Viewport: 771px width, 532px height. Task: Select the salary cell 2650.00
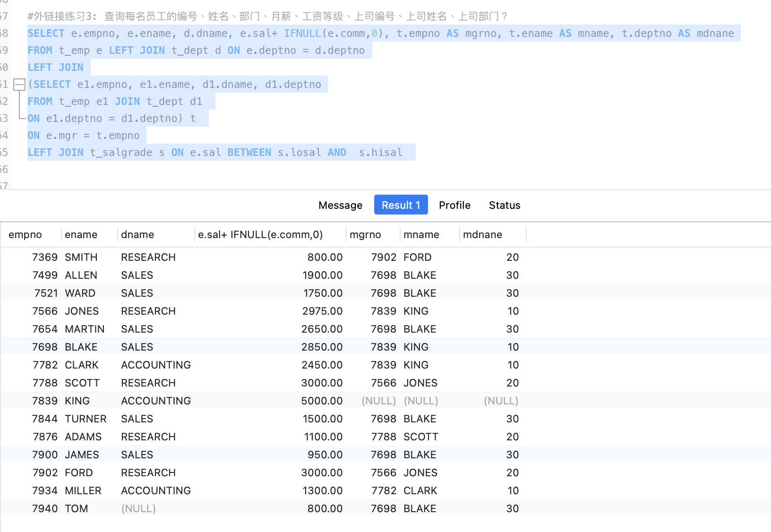pos(322,329)
